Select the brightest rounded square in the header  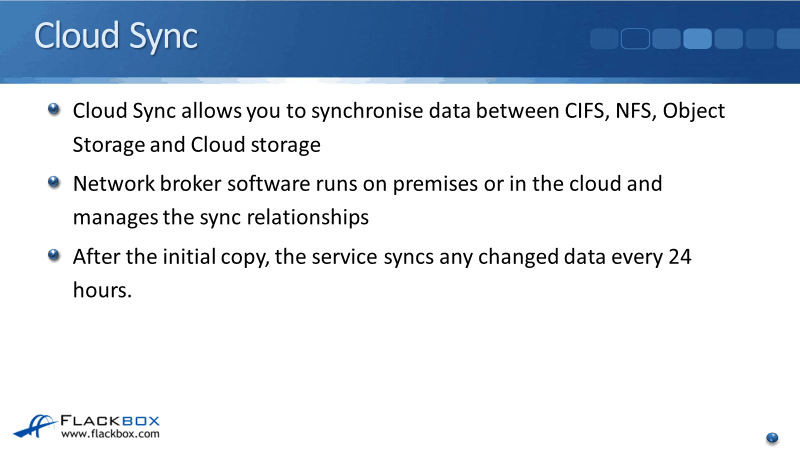coord(697,39)
